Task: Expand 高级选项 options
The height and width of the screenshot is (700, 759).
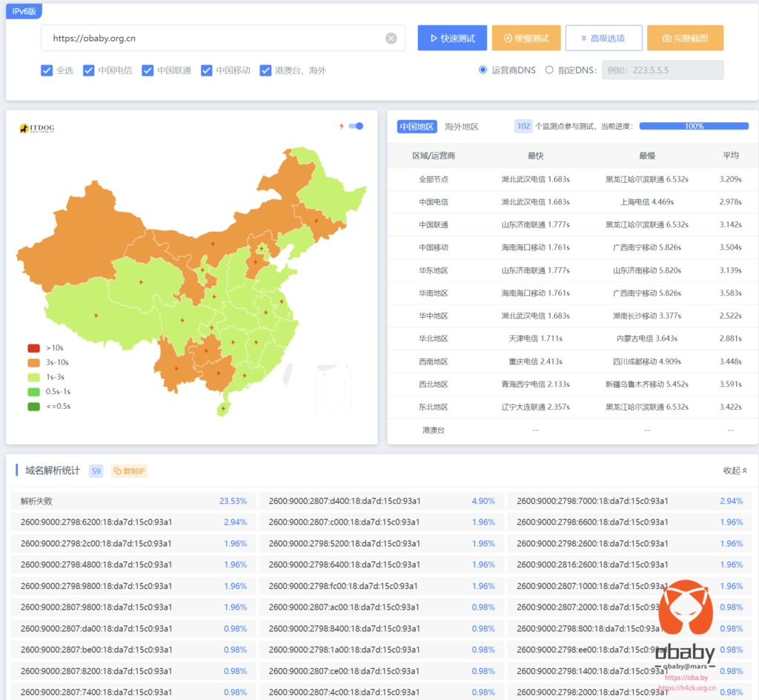Action: [603, 38]
